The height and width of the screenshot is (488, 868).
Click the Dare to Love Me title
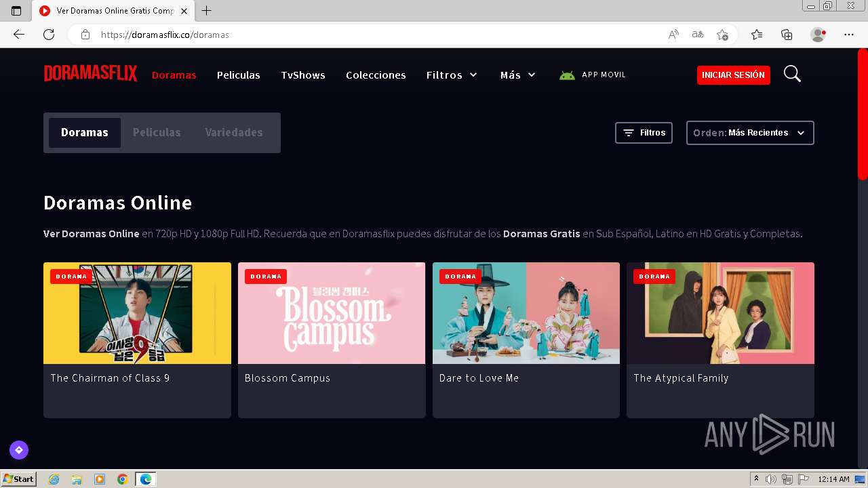tap(479, 378)
